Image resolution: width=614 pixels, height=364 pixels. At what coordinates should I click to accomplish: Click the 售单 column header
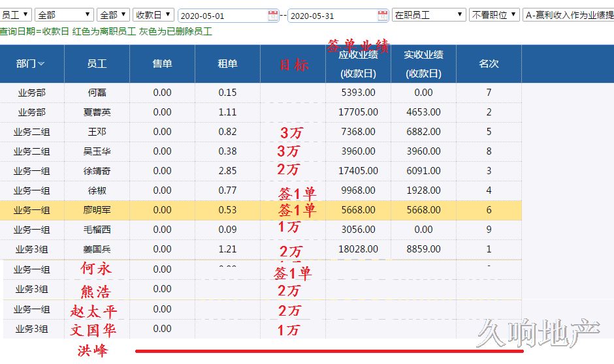coord(162,63)
